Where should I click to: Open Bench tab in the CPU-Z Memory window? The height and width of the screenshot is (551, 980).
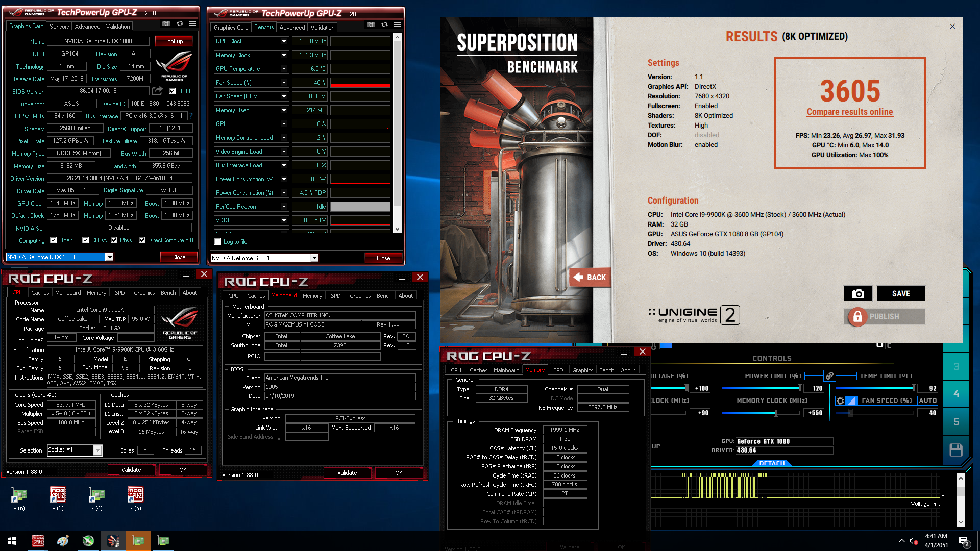tap(606, 370)
